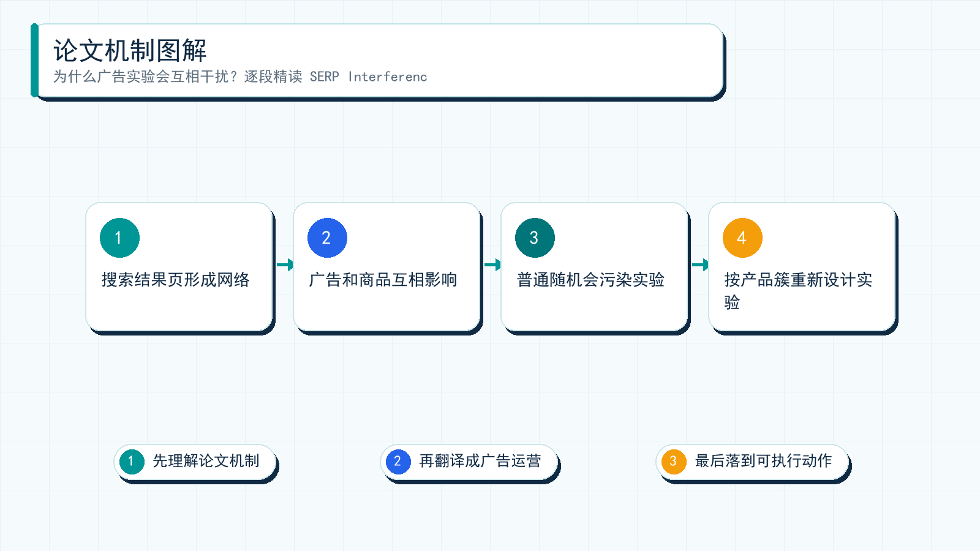Click the orange circle numbered 4 in the fourth card
The width and height of the screenshot is (980, 551).
[x=742, y=238]
